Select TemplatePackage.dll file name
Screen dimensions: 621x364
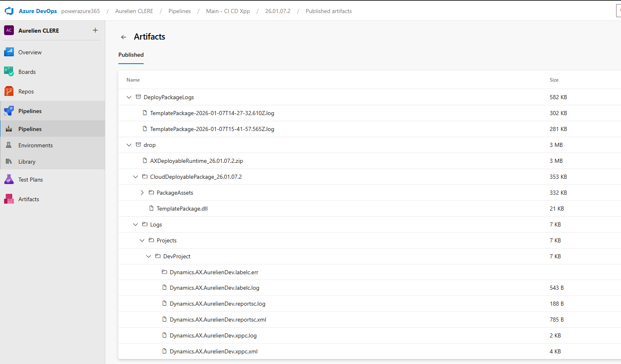pyautogui.click(x=182, y=209)
